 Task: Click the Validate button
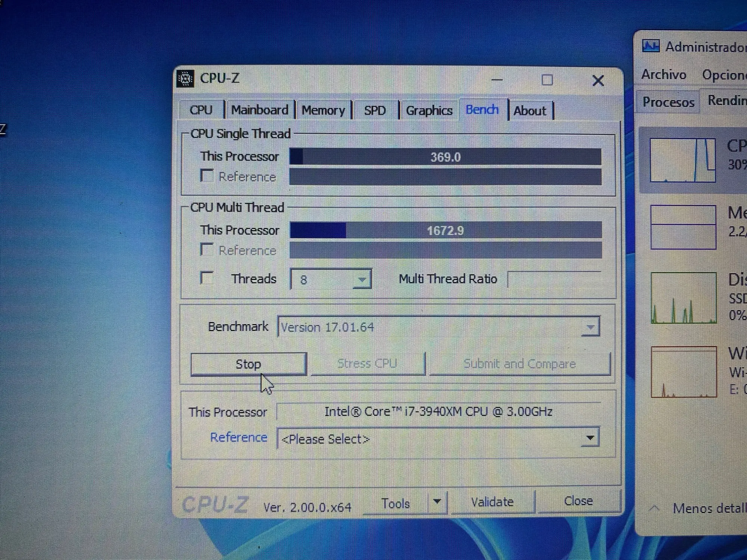492,502
